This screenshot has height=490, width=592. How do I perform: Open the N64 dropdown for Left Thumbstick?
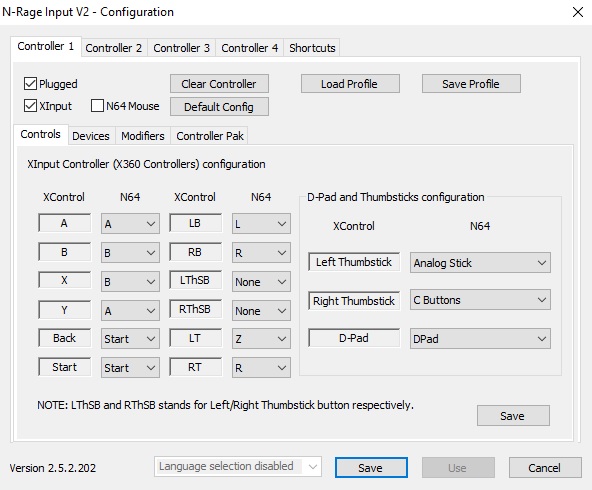[x=480, y=263]
